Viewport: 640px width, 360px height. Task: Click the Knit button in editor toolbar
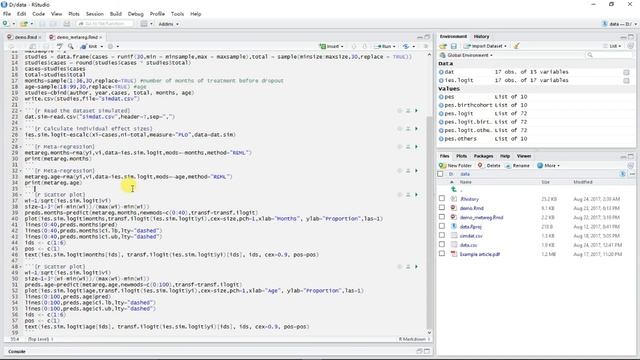[x=89, y=47]
